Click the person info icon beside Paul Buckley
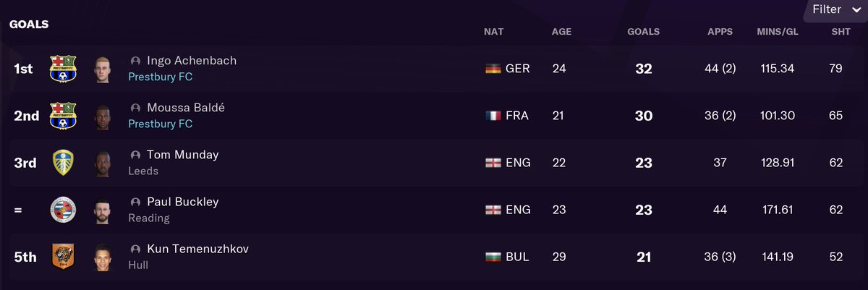The width and height of the screenshot is (868, 290). (135, 202)
